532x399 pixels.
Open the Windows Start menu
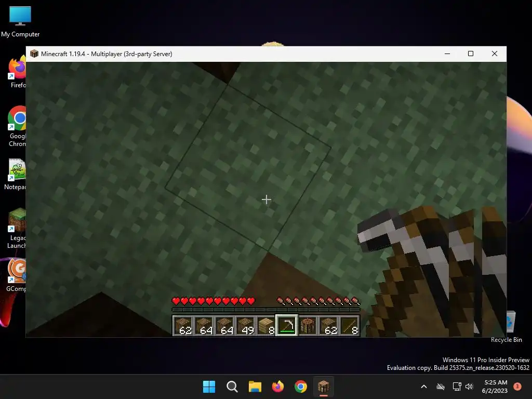(209, 387)
